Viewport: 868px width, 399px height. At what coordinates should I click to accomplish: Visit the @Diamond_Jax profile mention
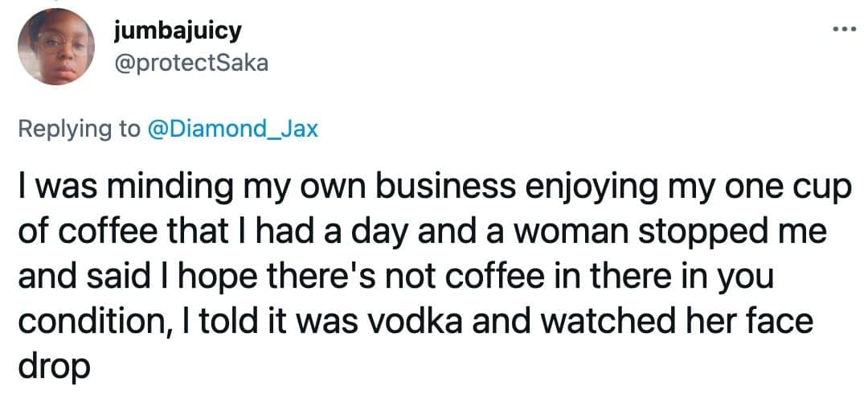(x=231, y=130)
